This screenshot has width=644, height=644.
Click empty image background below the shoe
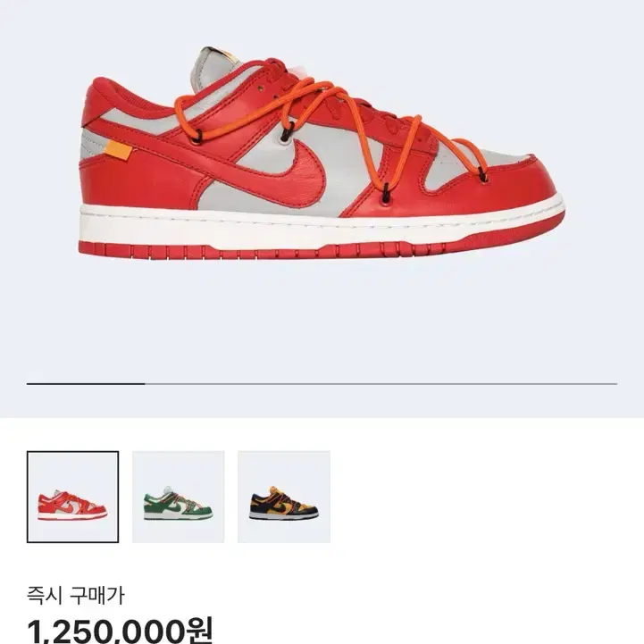[x=322, y=321]
